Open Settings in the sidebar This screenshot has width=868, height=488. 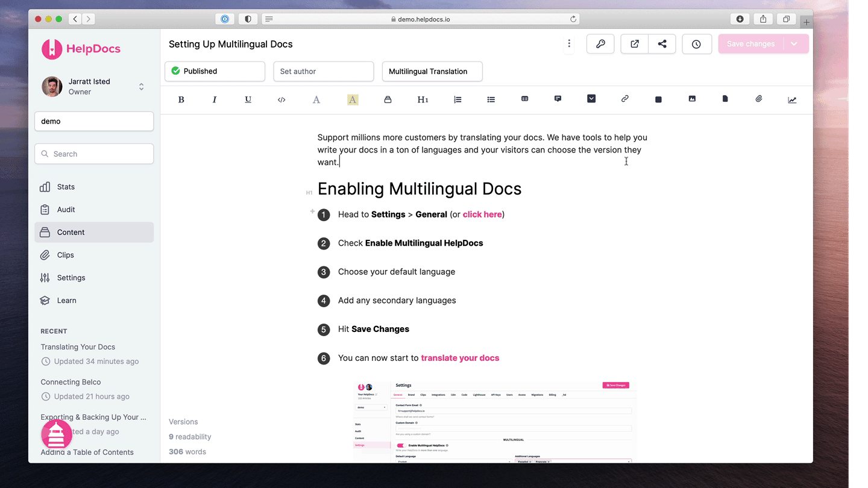click(x=94, y=278)
